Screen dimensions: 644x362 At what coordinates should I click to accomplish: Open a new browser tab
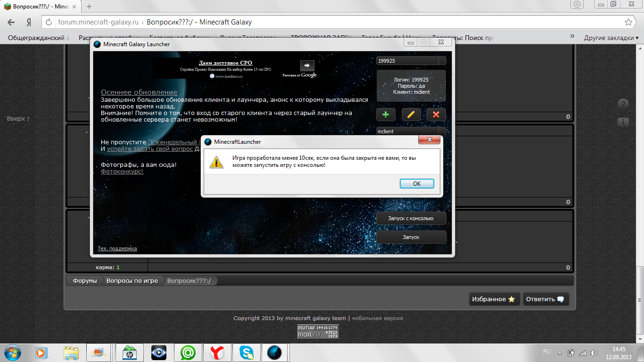[89, 7]
